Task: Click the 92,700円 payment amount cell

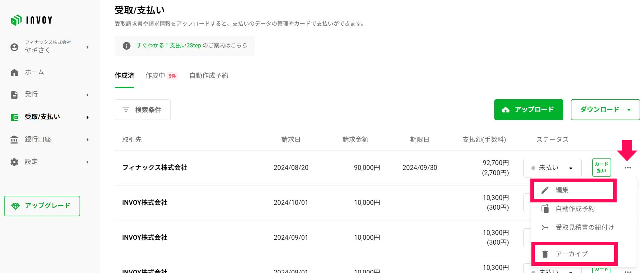Action: [x=496, y=163]
